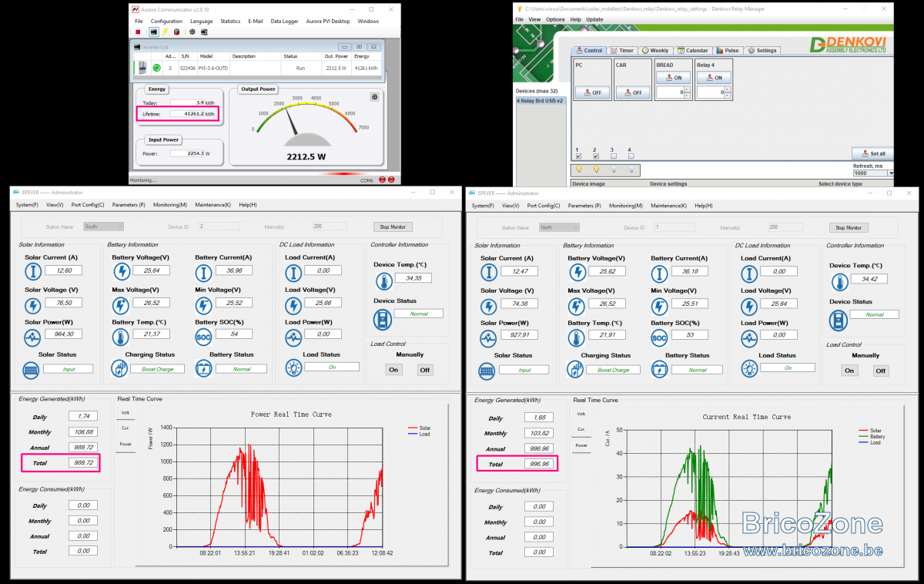Click the green status LED in the inverter row
The width and height of the screenshot is (924, 584).
(156, 68)
